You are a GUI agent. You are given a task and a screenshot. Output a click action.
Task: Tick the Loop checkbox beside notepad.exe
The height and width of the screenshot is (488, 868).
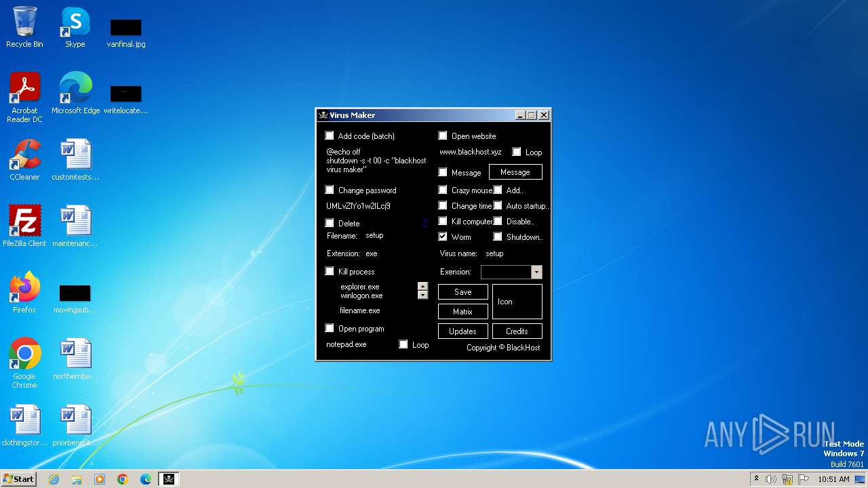403,344
